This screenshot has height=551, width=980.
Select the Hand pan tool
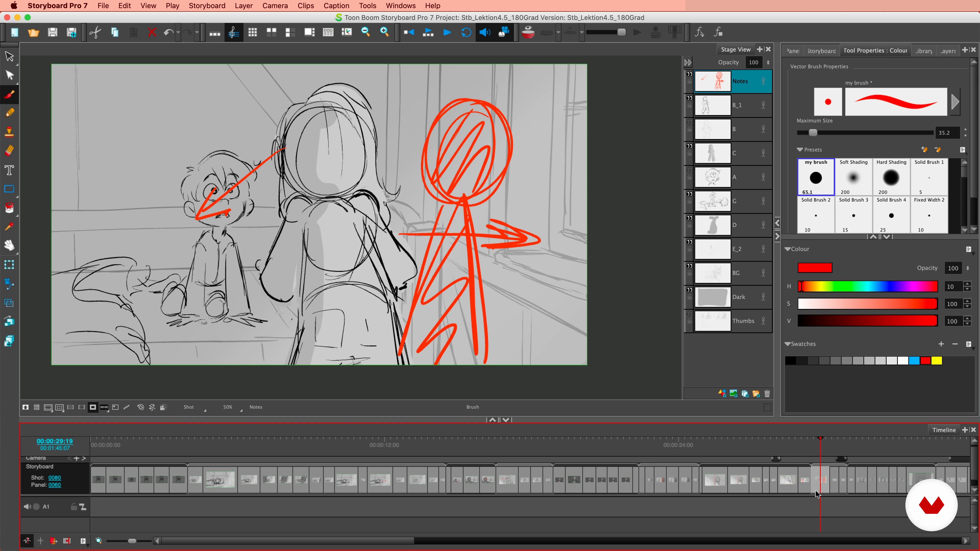click(9, 245)
